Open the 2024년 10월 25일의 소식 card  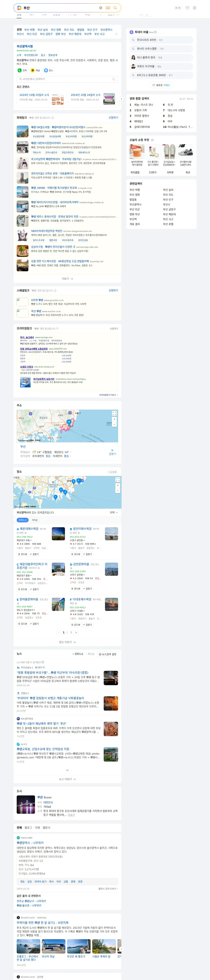(x=42, y=99)
